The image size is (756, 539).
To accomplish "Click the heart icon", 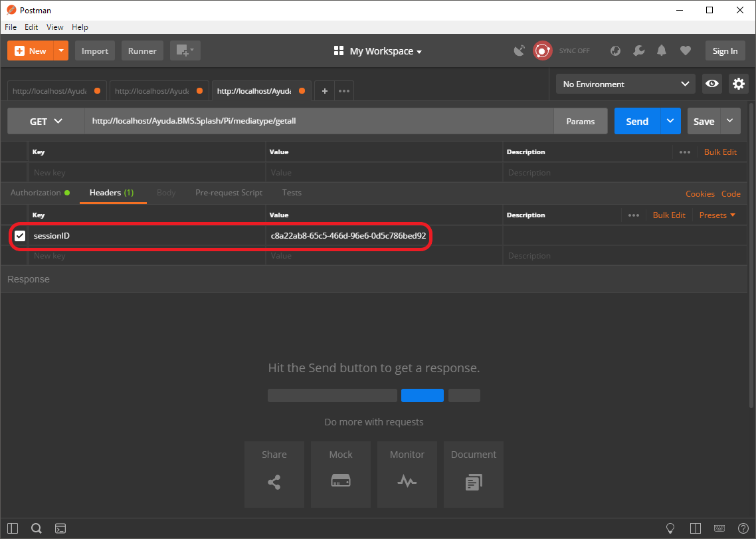I will (x=685, y=51).
